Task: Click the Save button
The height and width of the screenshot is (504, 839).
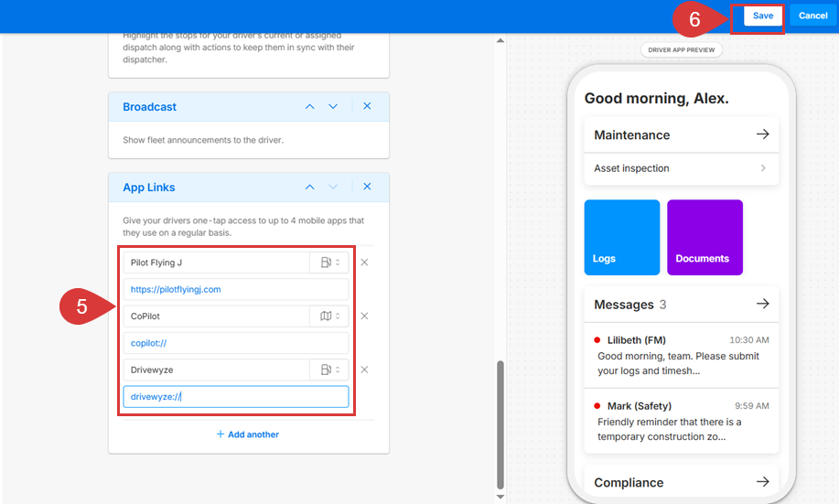Action: coord(762,16)
